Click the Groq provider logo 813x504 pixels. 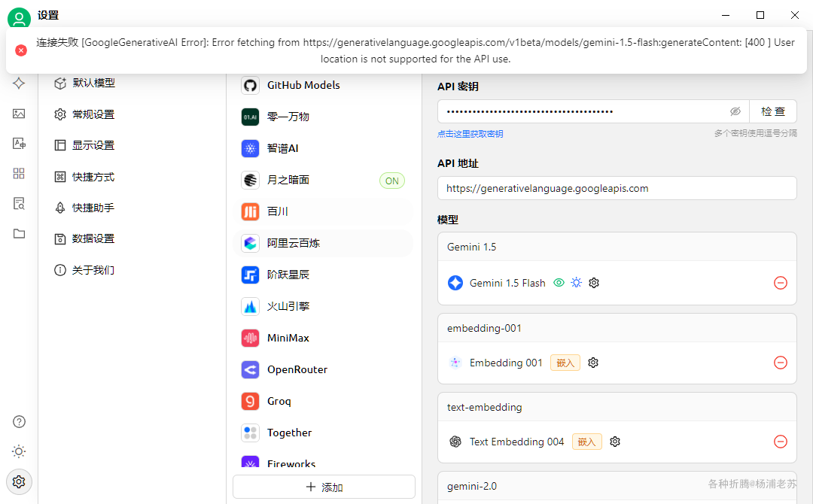pyautogui.click(x=251, y=402)
